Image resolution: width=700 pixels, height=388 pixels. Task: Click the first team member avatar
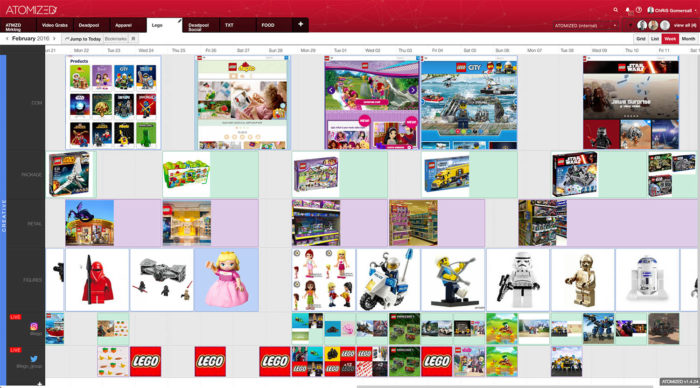click(x=642, y=25)
